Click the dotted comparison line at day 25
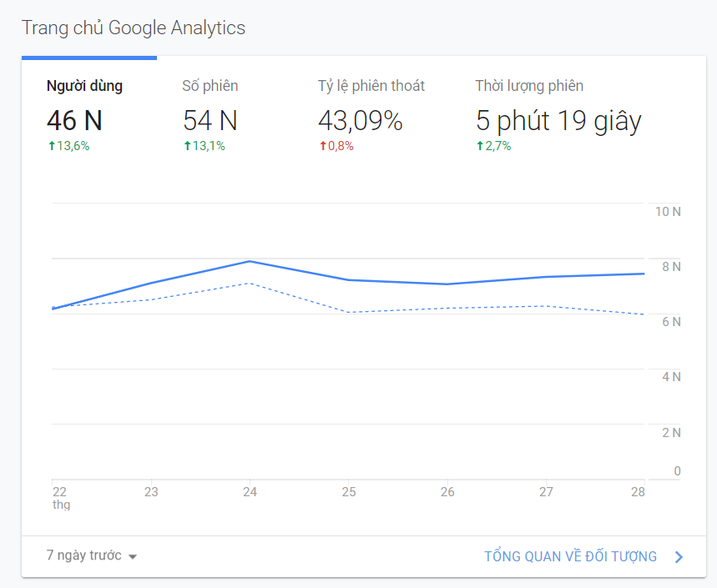 point(349,312)
